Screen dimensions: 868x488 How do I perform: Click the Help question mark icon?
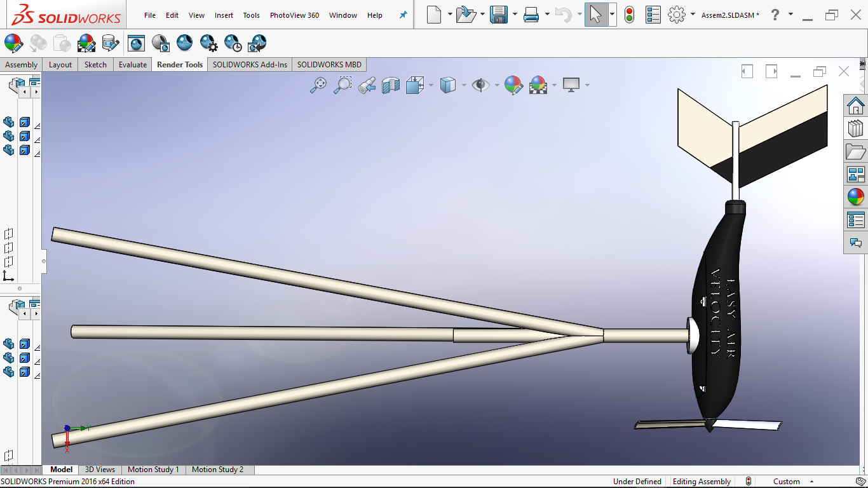pos(775,14)
